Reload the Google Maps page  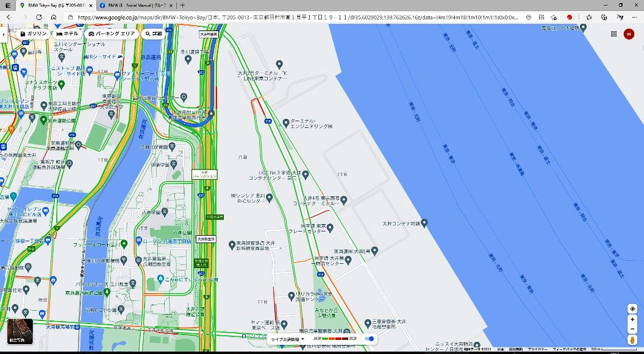(x=39, y=17)
